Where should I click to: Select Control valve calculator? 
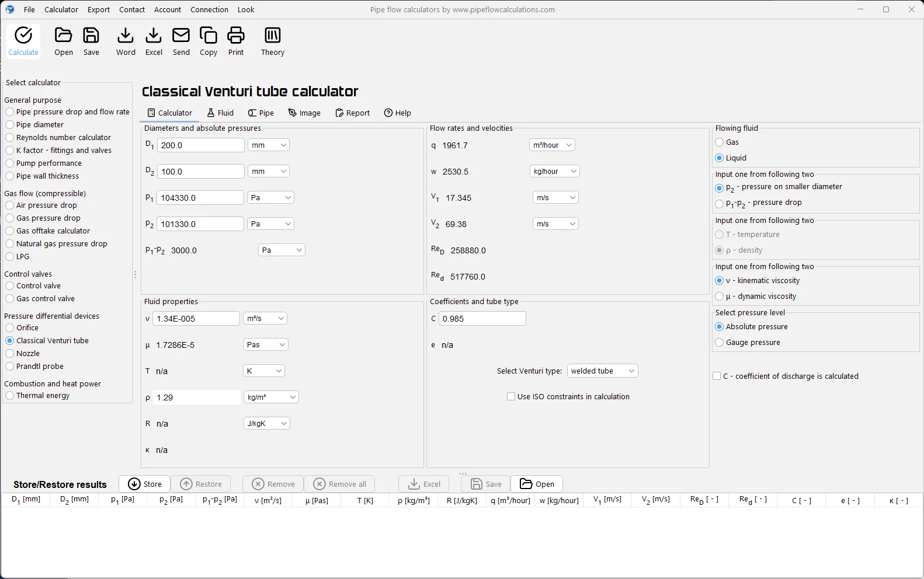click(33, 286)
